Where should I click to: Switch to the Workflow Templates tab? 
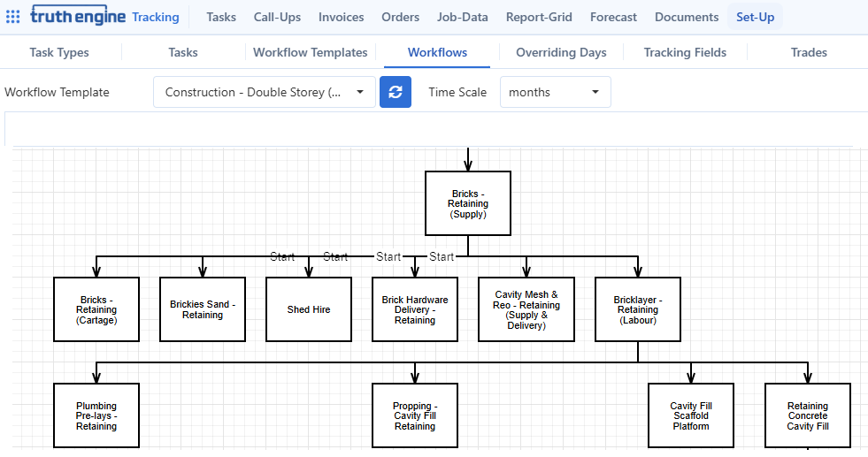click(x=311, y=52)
